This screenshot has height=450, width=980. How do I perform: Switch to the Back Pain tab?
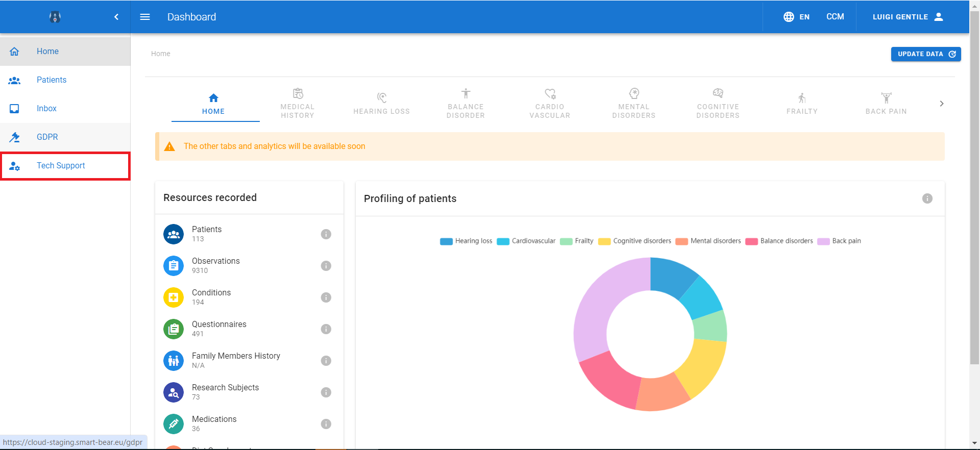[886, 104]
